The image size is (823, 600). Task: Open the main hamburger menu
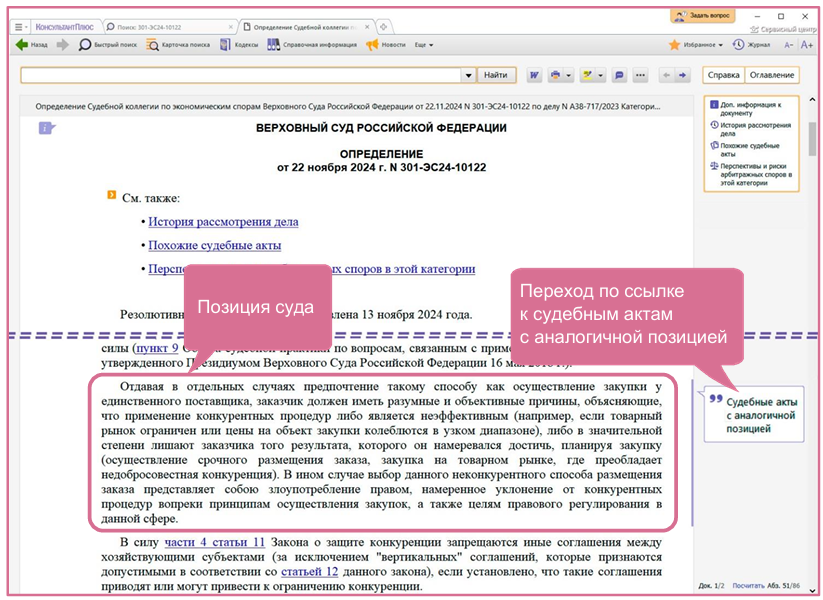pos(20,27)
